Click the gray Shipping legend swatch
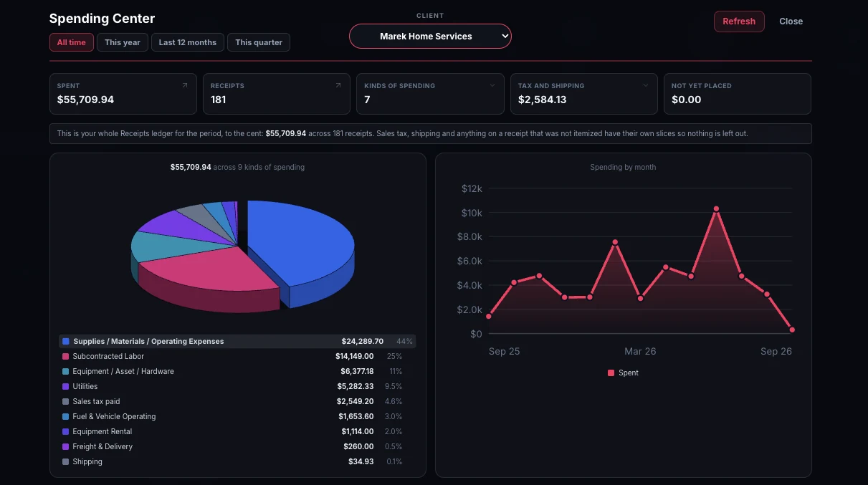Viewport: 868px width, 485px height. (x=66, y=462)
